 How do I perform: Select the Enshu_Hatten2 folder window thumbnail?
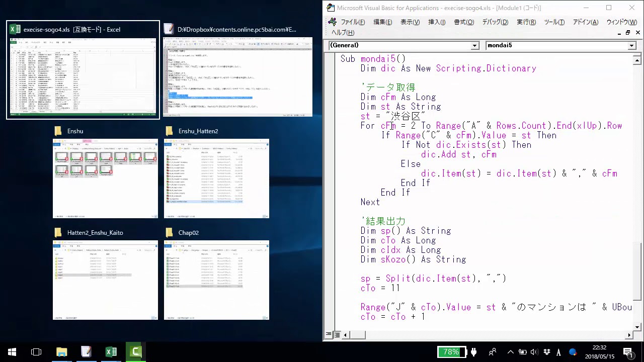coord(216,178)
